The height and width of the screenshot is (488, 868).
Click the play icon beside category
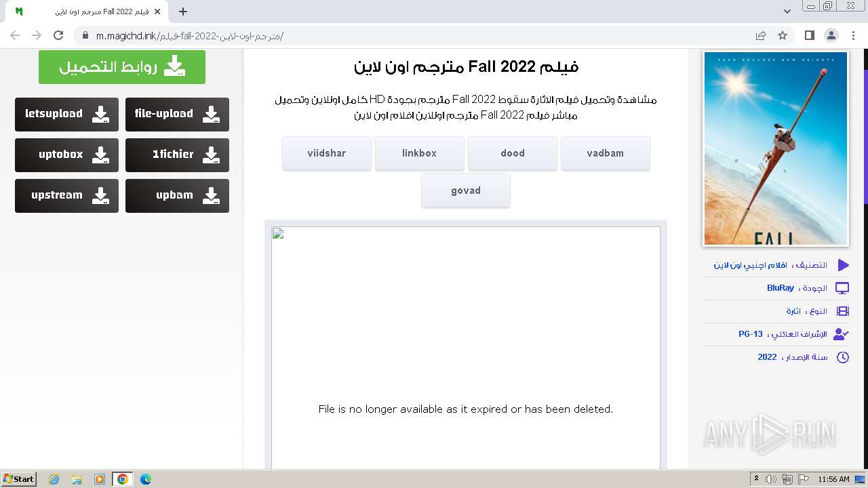[x=843, y=265]
